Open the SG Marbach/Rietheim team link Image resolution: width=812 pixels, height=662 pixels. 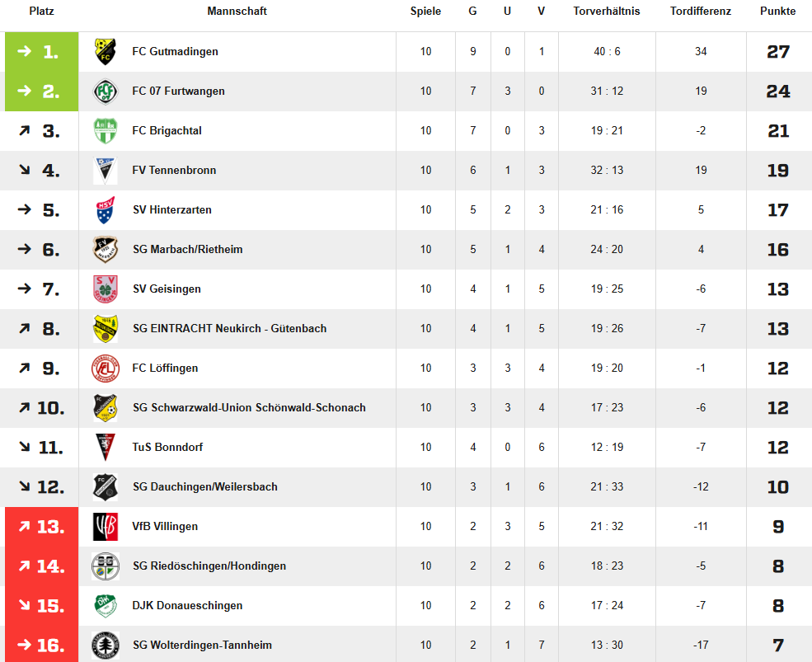(187, 250)
